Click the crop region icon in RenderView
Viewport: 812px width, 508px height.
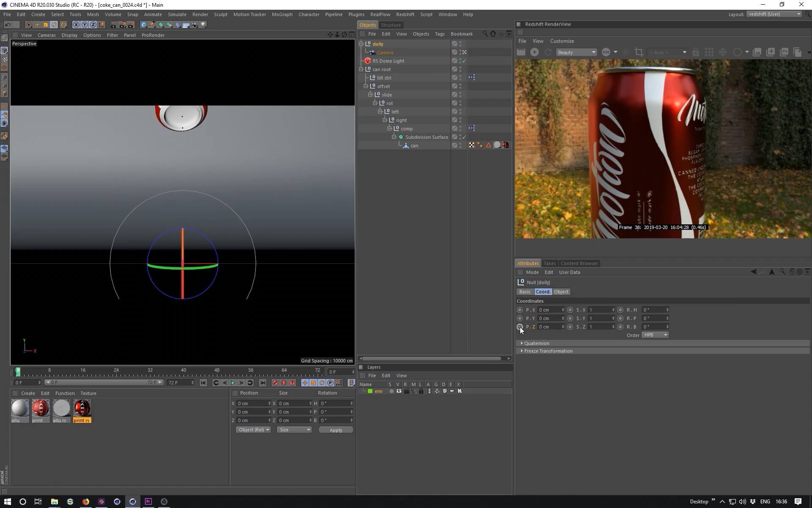pyautogui.click(x=639, y=52)
